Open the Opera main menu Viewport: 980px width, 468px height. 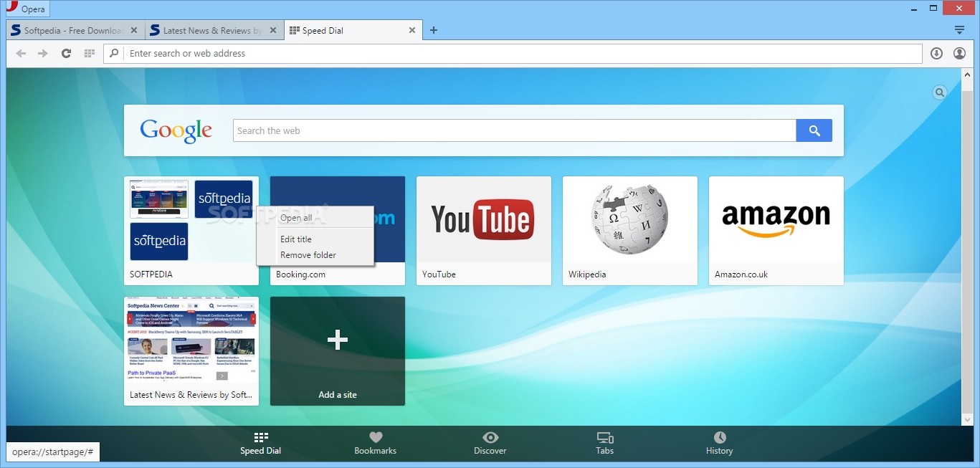(25, 9)
